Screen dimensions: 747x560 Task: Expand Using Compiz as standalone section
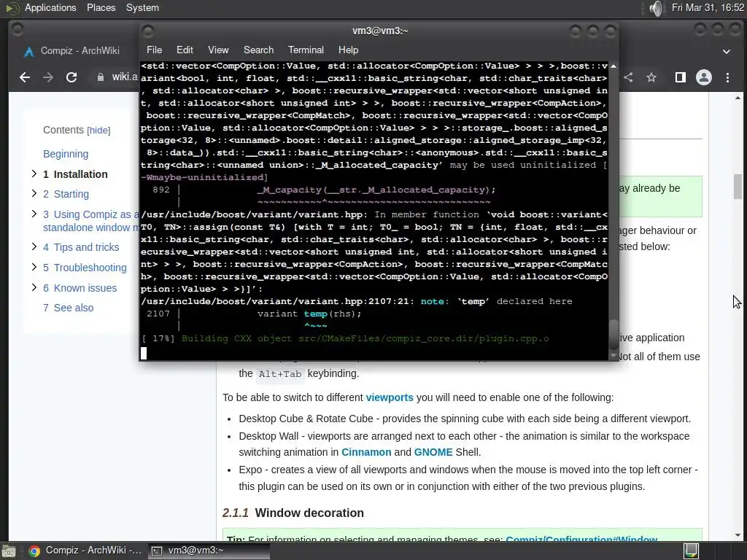(34, 214)
